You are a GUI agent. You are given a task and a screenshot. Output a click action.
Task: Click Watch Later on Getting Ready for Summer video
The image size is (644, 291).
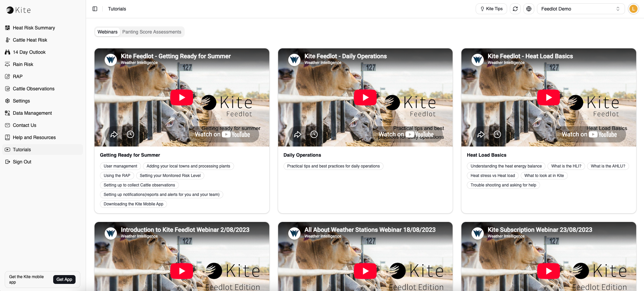[130, 134]
